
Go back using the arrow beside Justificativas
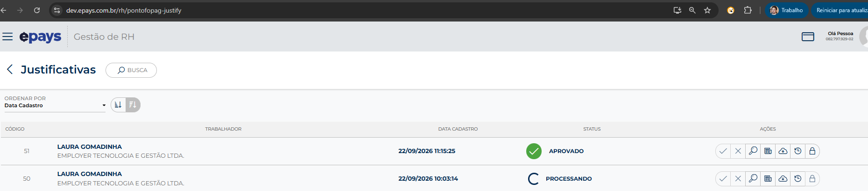pyautogui.click(x=10, y=69)
